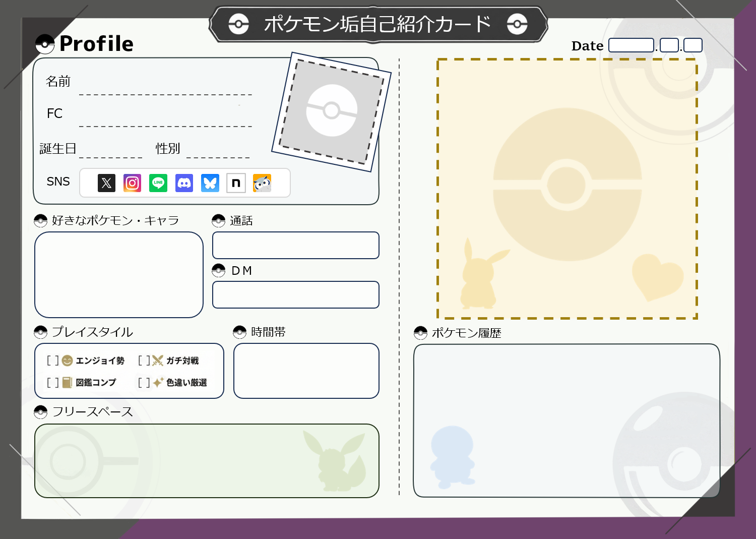Check the エンジョイ勢 bracket checkbox
The image size is (756, 539).
point(53,361)
